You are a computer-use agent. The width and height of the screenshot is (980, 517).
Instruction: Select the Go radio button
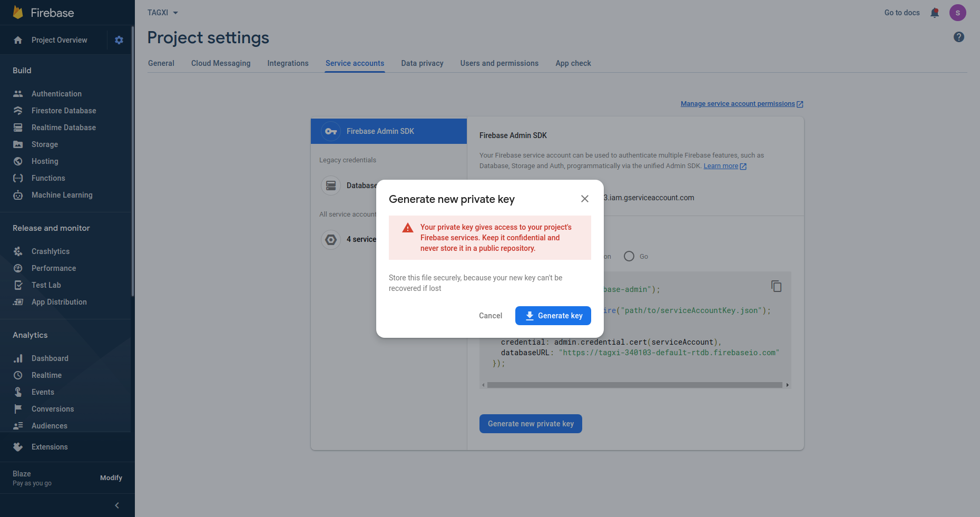(629, 256)
